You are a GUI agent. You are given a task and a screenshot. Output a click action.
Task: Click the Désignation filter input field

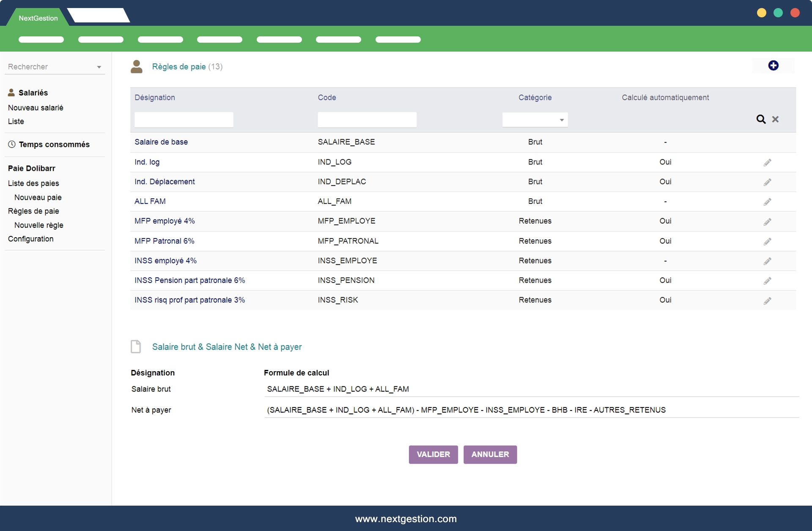[x=184, y=120]
